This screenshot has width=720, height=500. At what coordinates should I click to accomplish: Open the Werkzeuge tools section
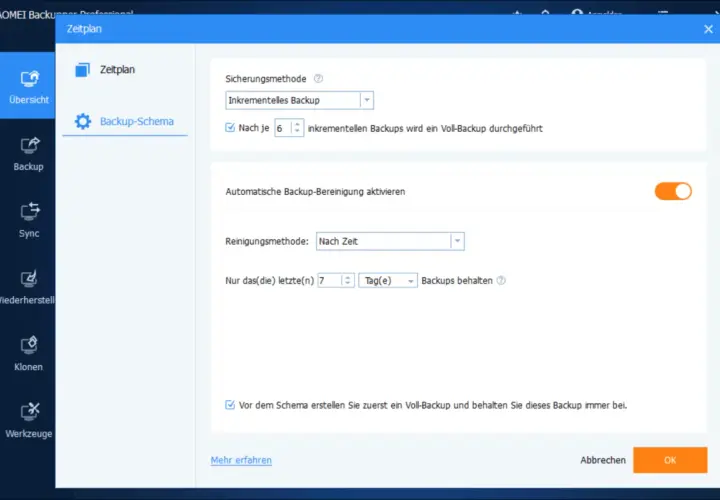[x=28, y=420]
